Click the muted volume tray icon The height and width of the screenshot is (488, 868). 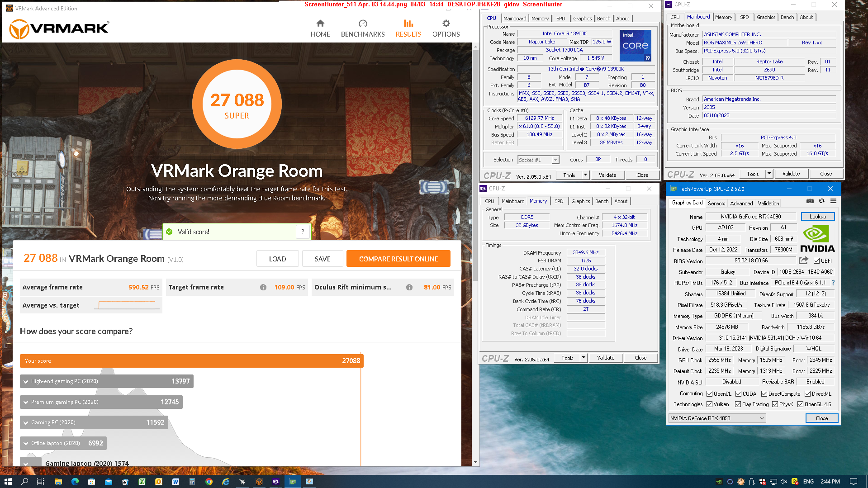tap(784, 481)
